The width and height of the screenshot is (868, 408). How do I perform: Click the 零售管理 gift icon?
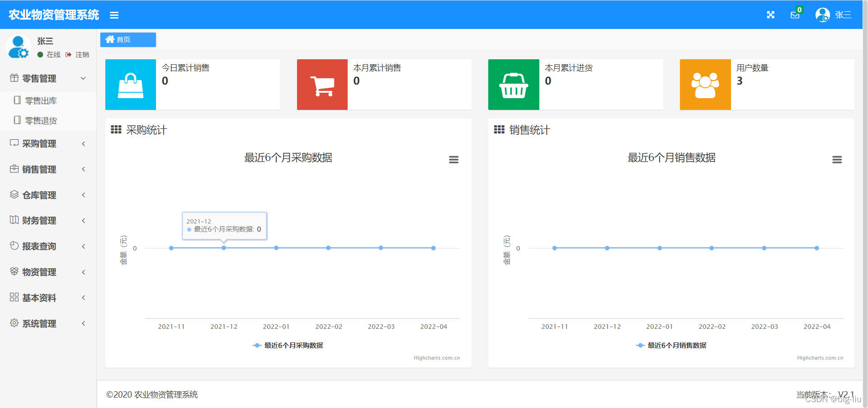point(14,78)
